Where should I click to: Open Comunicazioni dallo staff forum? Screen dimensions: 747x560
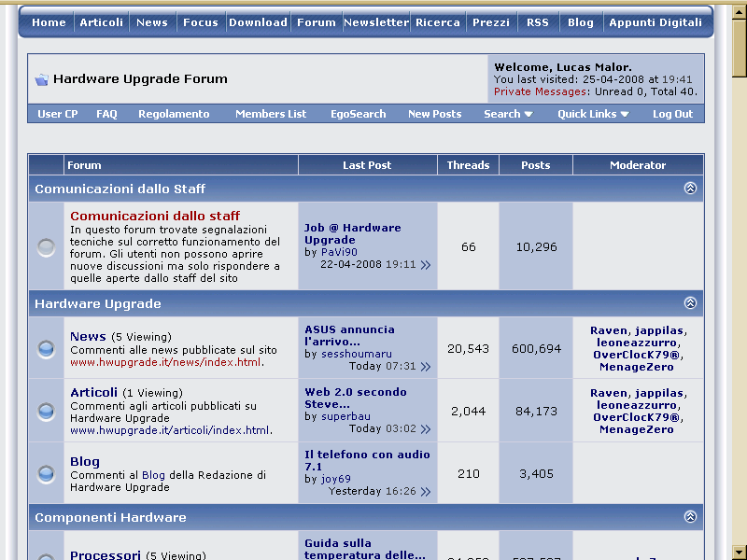(155, 216)
